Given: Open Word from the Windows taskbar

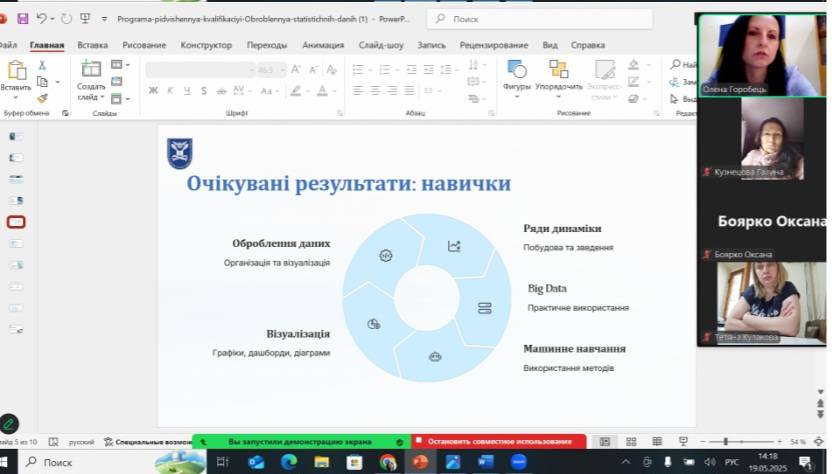Looking at the screenshot, I should [486, 462].
